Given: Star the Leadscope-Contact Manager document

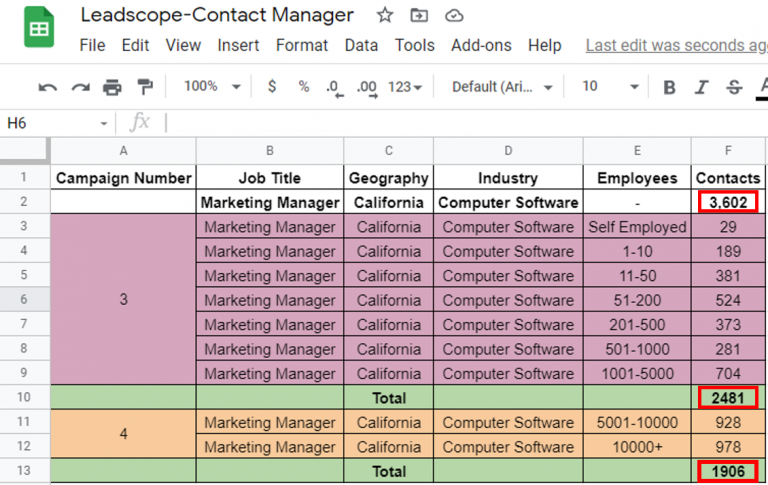Looking at the screenshot, I should tap(385, 15).
